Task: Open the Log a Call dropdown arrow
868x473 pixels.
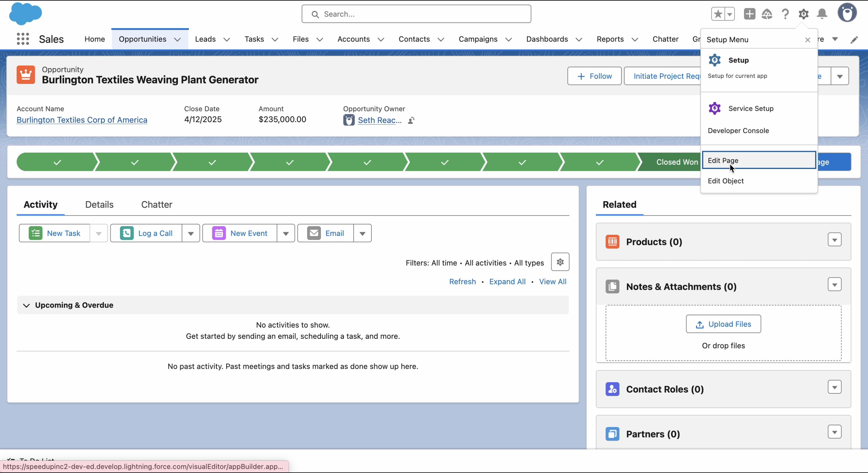Action: coord(191,233)
